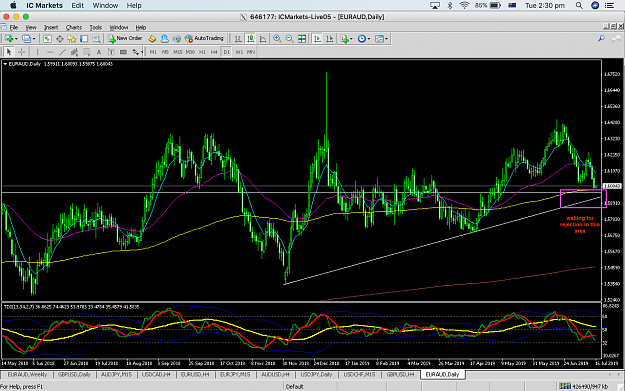Launch MetaEditor from the toolbar
625x391 pixels.
pyautogui.click(x=152, y=39)
